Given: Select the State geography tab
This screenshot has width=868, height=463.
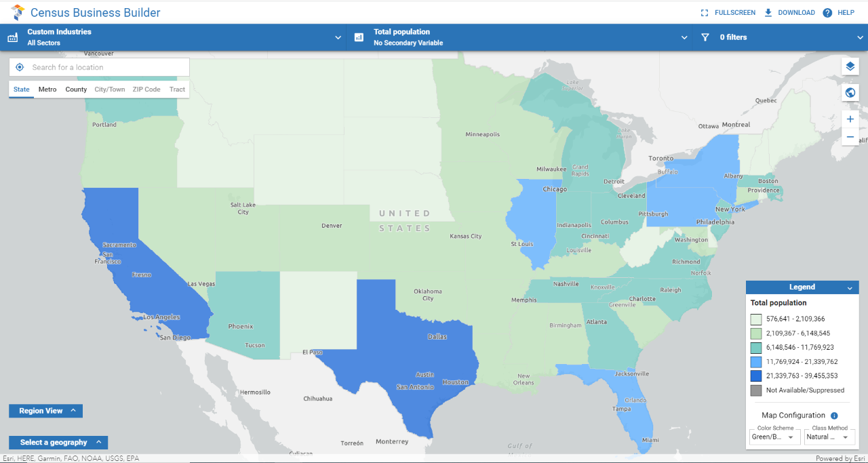Looking at the screenshot, I should pos(22,89).
